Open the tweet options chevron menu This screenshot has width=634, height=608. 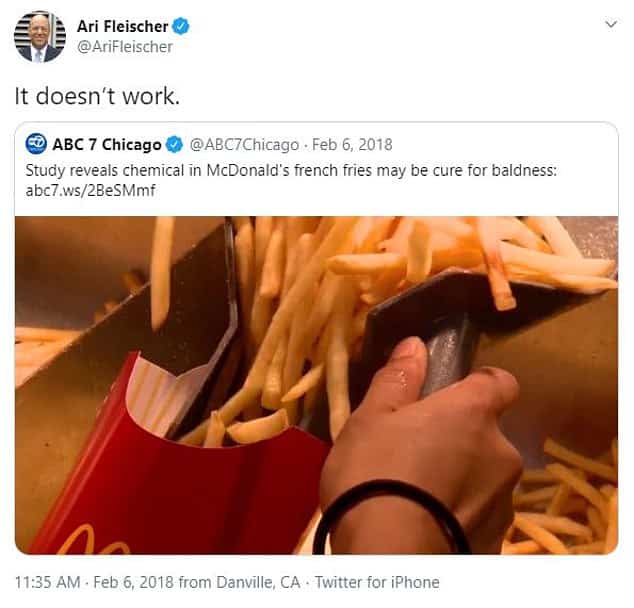tap(611, 24)
